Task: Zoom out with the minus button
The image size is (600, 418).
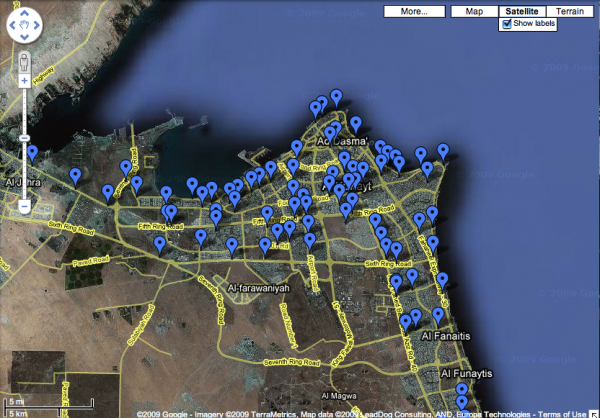Action: [x=24, y=206]
